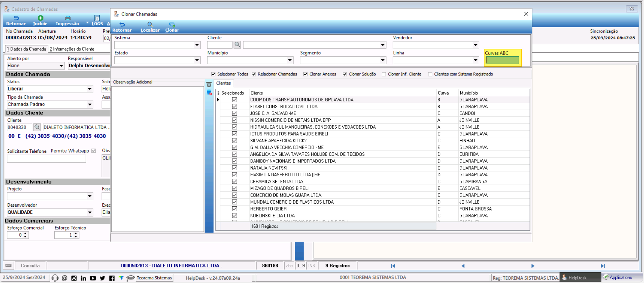
Task: Open the LinkedIn icon
Action: (x=83, y=278)
